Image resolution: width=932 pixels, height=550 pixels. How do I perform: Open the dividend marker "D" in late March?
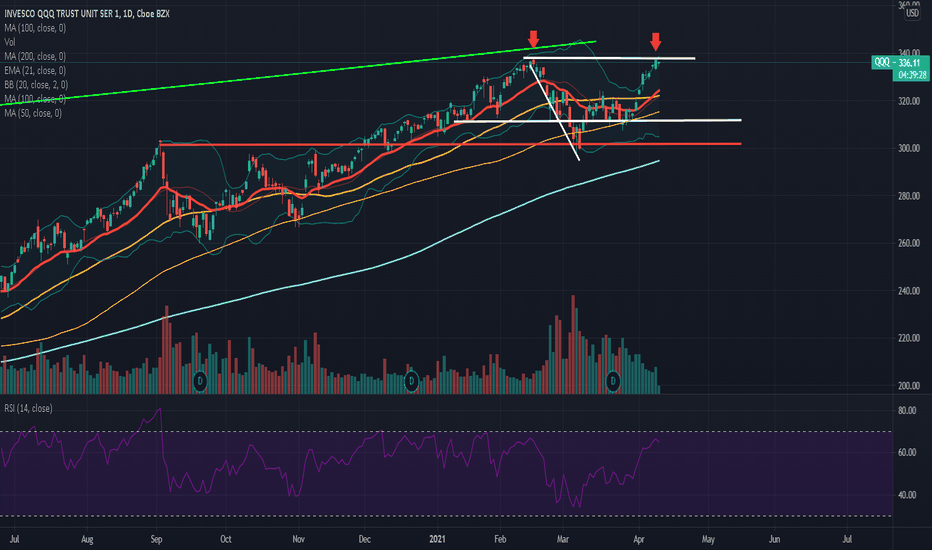(x=613, y=381)
